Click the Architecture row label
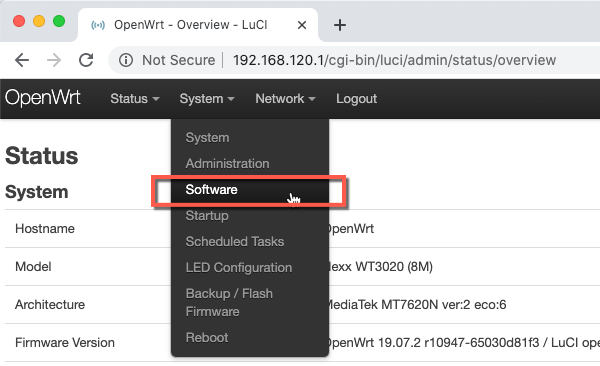Screen dimensions: 600x366 [x=50, y=305]
